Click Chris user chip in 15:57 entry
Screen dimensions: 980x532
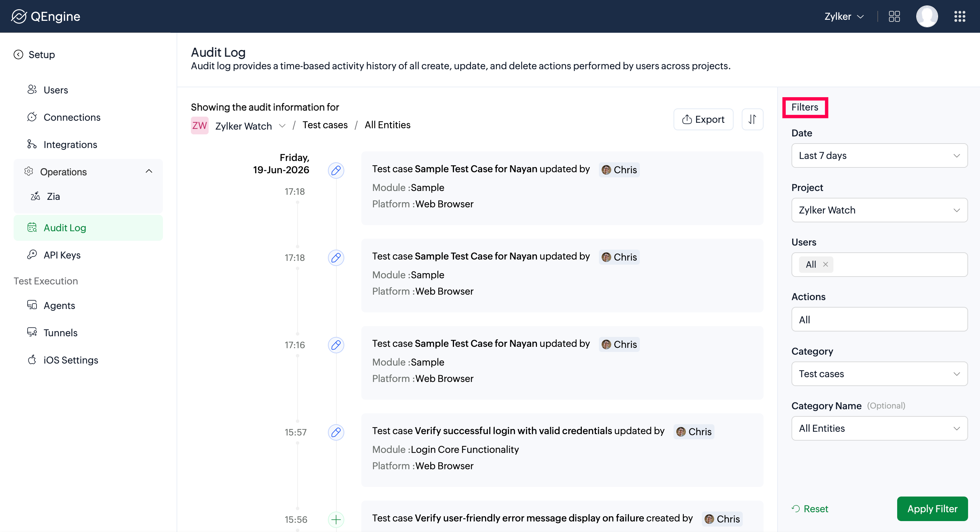pyautogui.click(x=694, y=431)
